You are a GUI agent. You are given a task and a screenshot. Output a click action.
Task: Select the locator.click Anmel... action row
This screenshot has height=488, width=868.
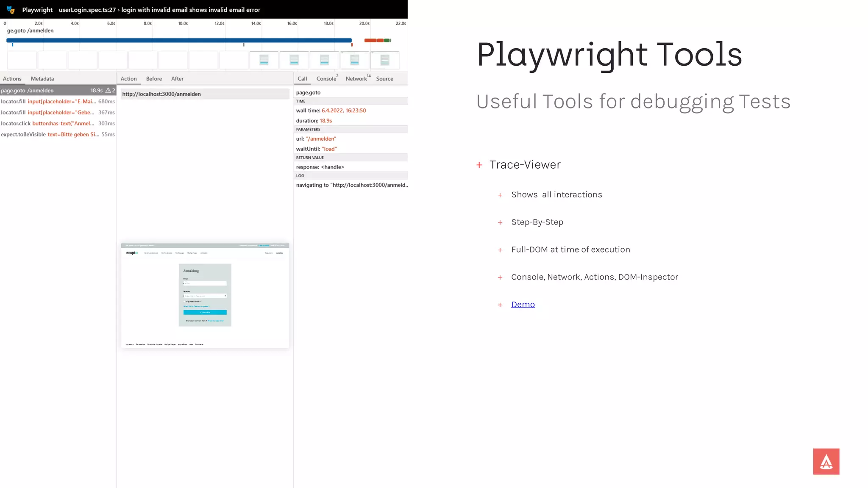(x=58, y=123)
